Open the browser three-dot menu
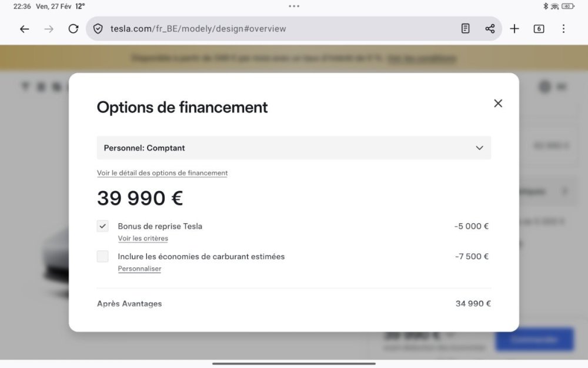The width and height of the screenshot is (588, 368). (563, 29)
